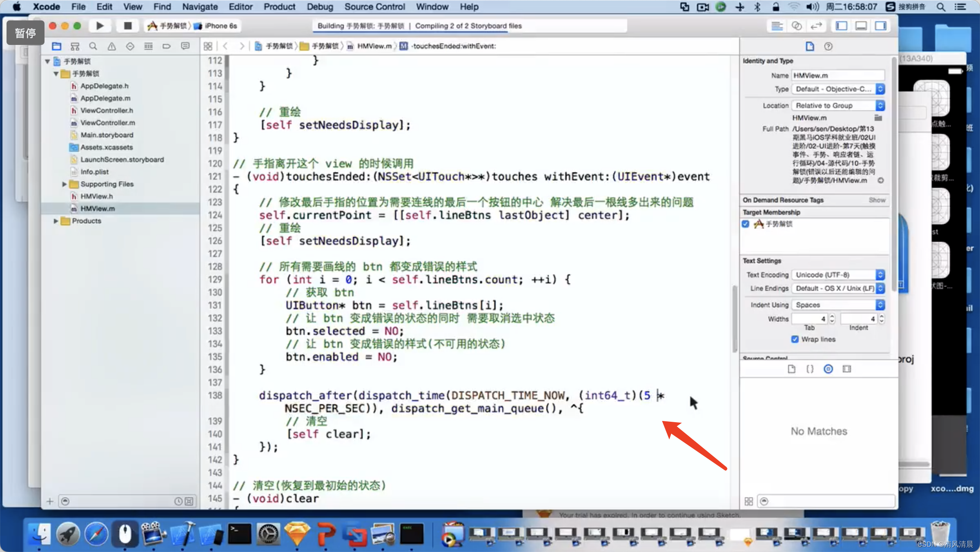Toggle the Wrap lines checkbox
Viewport: 980px width, 552px height.
click(795, 339)
